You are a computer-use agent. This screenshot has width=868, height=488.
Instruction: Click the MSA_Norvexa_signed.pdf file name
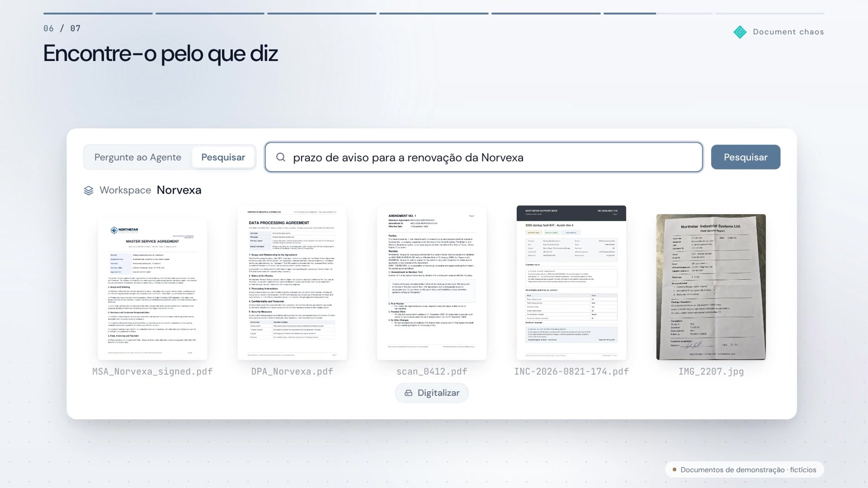click(152, 371)
